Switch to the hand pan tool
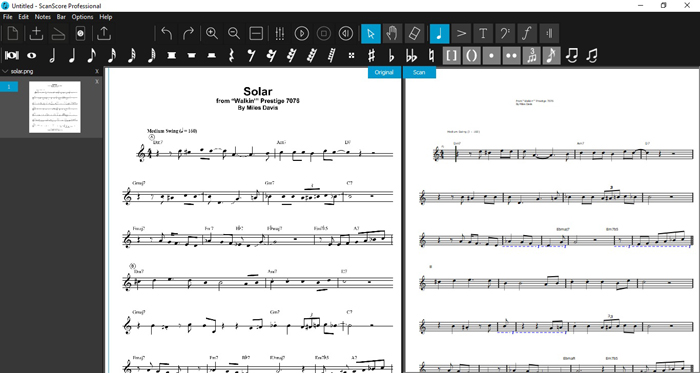 (392, 33)
